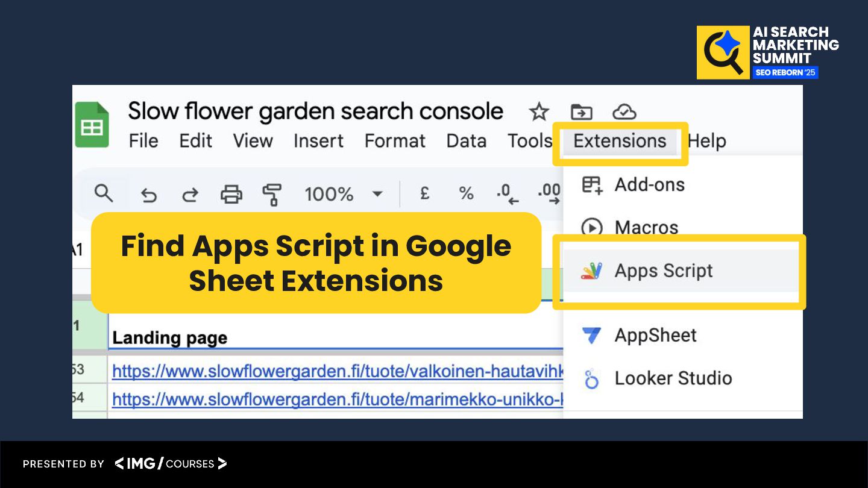Image resolution: width=868 pixels, height=488 pixels.
Task: Apply percent format from toolbar
Action: click(466, 193)
